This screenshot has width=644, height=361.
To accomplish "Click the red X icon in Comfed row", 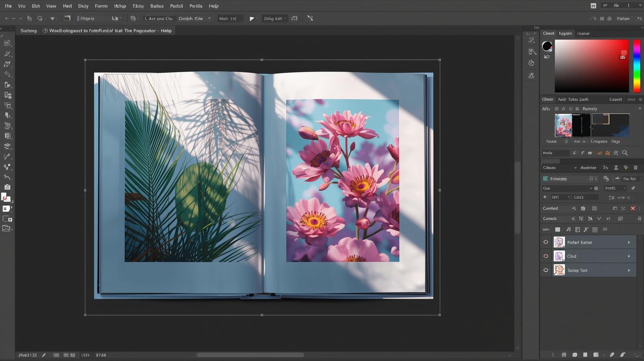I will (633, 208).
